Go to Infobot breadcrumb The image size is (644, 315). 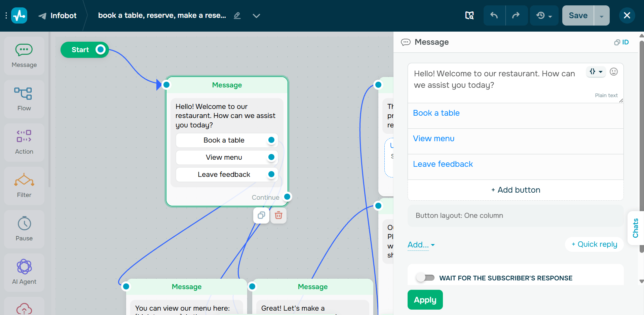(x=58, y=15)
